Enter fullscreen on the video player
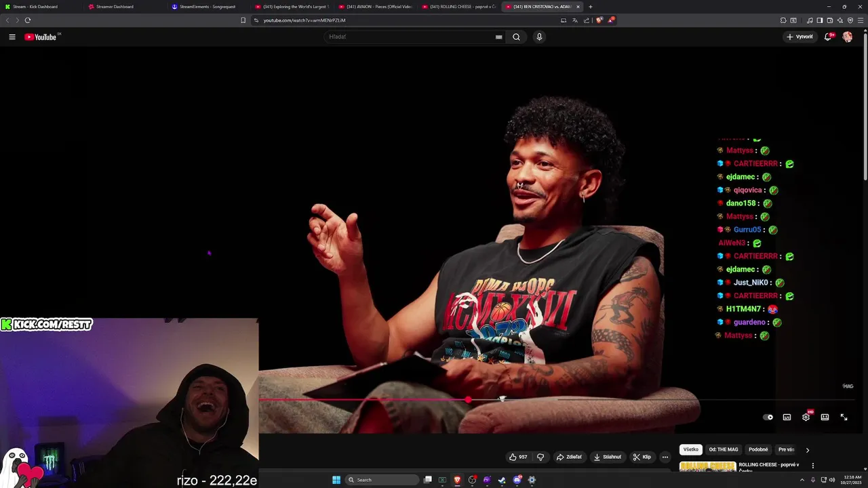 [844, 417]
